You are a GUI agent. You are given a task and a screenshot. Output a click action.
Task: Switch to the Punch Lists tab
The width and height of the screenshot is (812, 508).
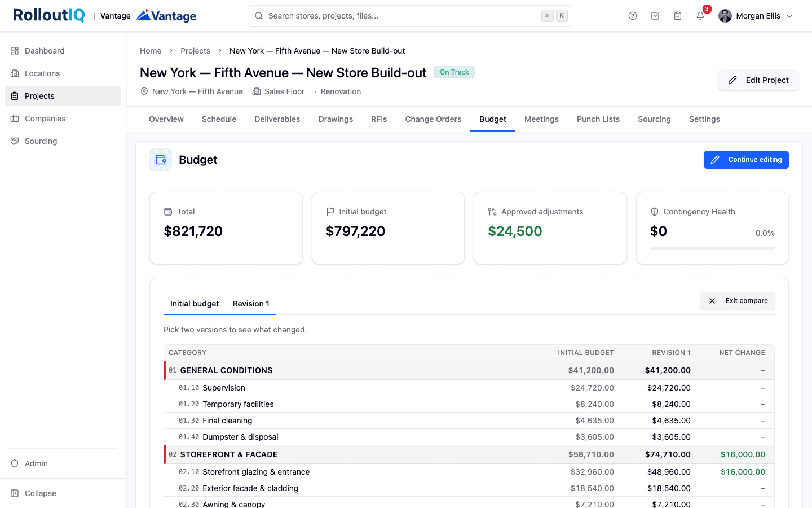pyautogui.click(x=598, y=119)
